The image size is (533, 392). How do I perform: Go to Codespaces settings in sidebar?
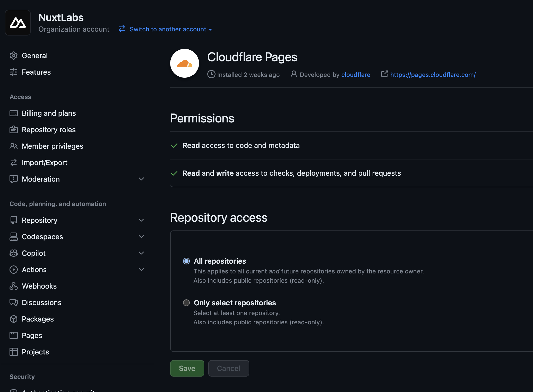(42, 237)
